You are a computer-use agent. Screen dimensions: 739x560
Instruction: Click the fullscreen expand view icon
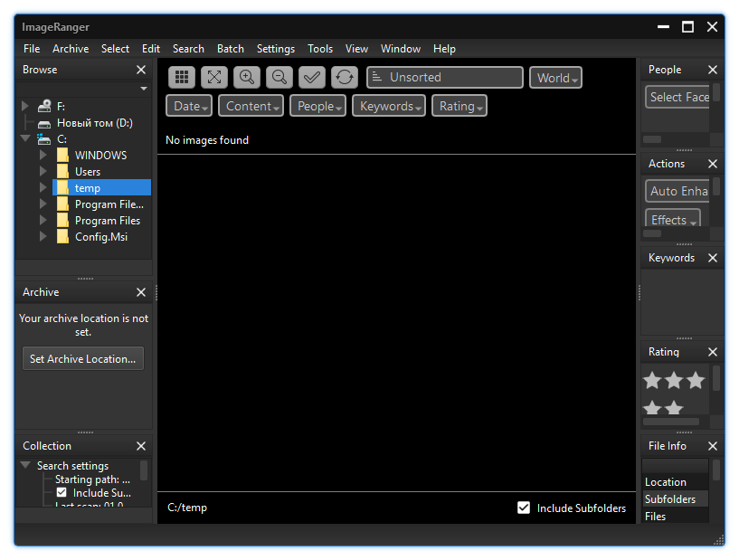point(213,77)
